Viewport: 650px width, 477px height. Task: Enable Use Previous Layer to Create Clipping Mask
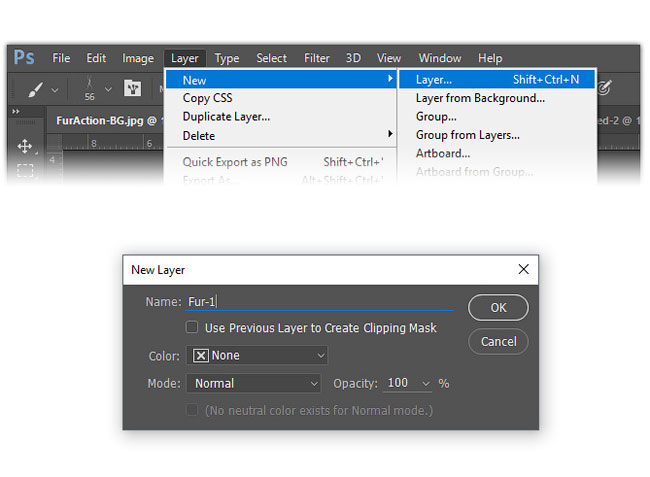point(192,327)
